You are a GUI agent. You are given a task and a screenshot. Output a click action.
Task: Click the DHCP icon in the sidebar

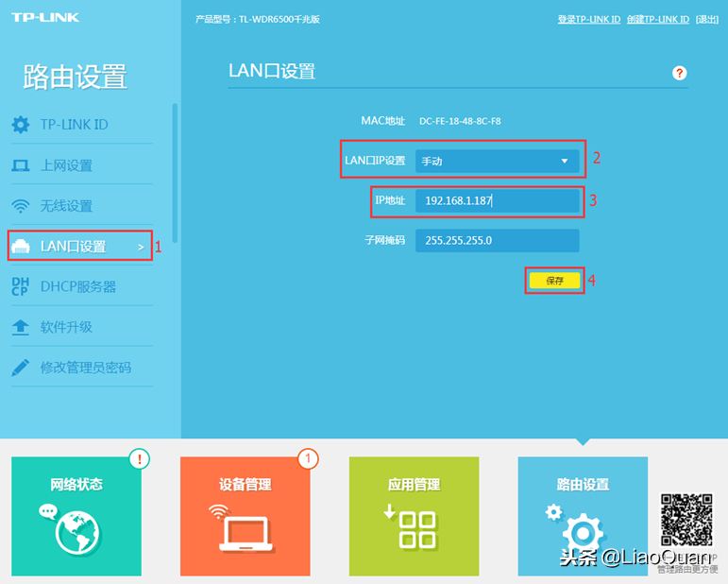(21, 286)
